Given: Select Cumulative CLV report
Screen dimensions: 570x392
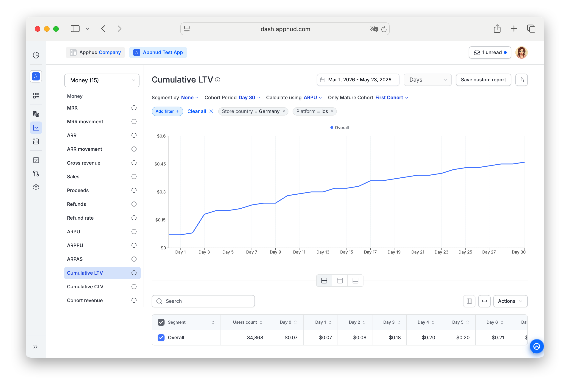Looking at the screenshot, I should pos(85,287).
